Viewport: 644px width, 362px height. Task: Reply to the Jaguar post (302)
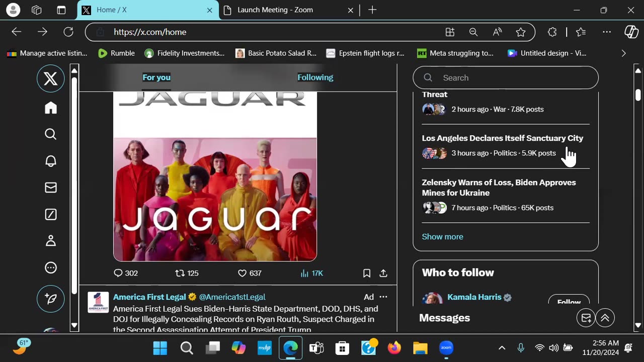click(126, 273)
